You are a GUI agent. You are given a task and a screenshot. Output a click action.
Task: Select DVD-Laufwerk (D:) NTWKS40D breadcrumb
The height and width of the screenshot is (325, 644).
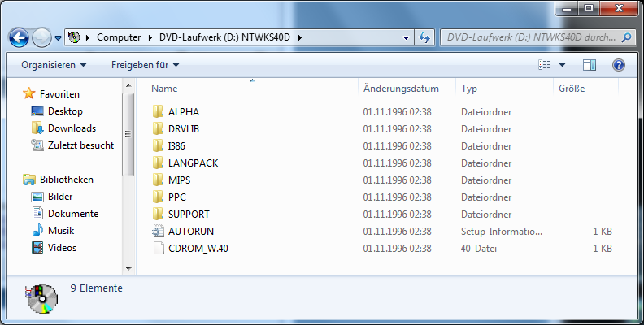224,37
